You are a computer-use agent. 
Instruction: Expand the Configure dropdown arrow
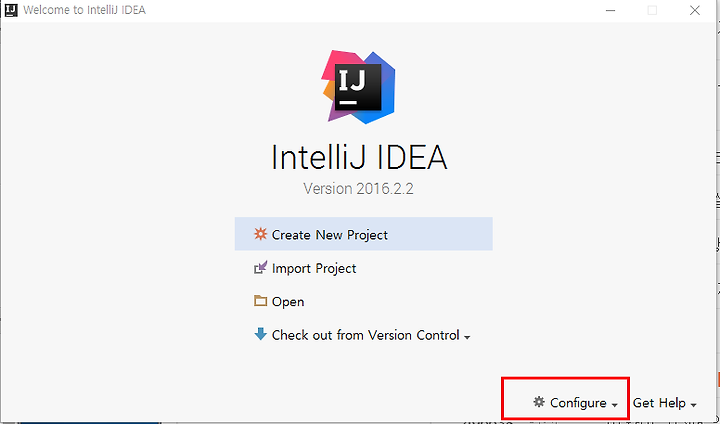[x=614, y=405]
